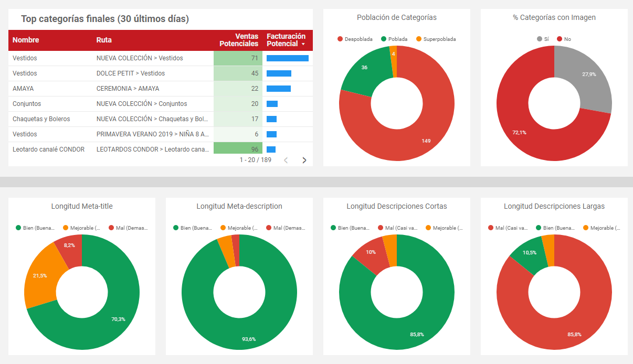Screen dimensions: 633x364
Task: Go to next table page using right chevron
Action: tap(303, 160)
